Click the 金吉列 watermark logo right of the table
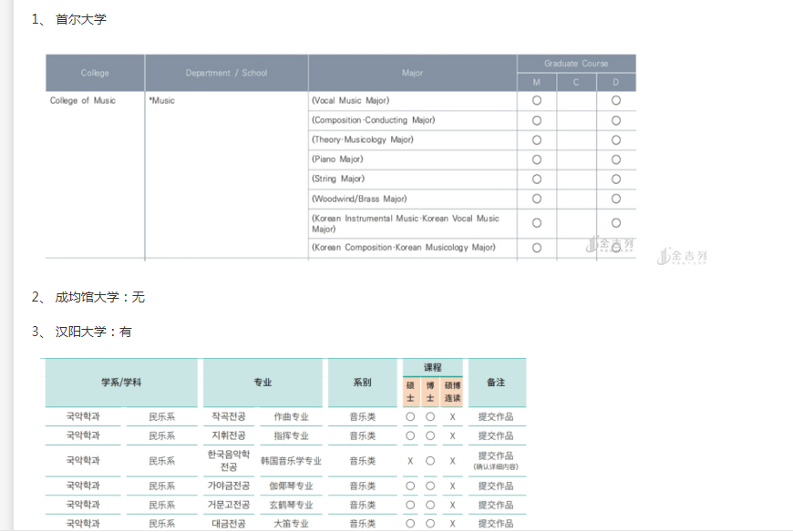793x532 pixels. pyautogui.click(x=682, y=256)
